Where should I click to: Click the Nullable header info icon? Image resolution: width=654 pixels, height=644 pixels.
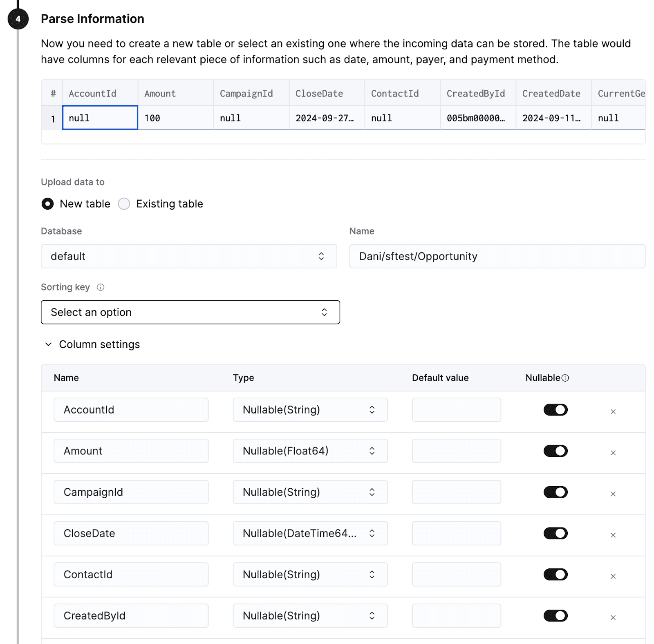(x=565, y=378)
